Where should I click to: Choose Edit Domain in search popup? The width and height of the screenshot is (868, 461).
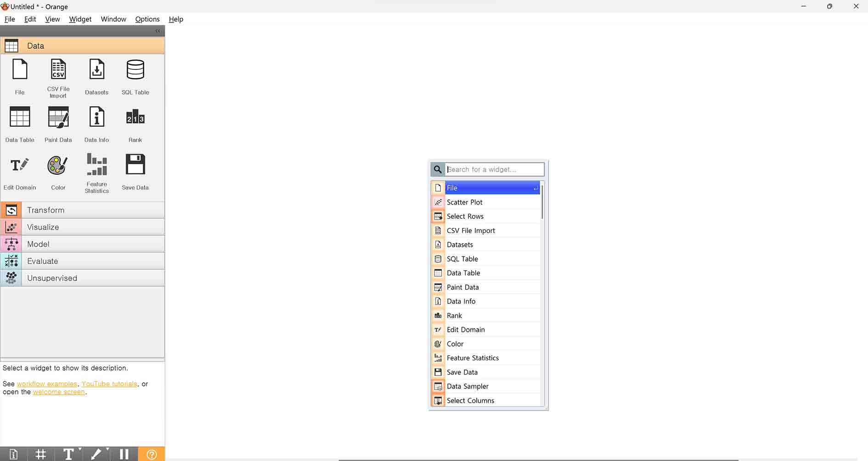[486, 330]
